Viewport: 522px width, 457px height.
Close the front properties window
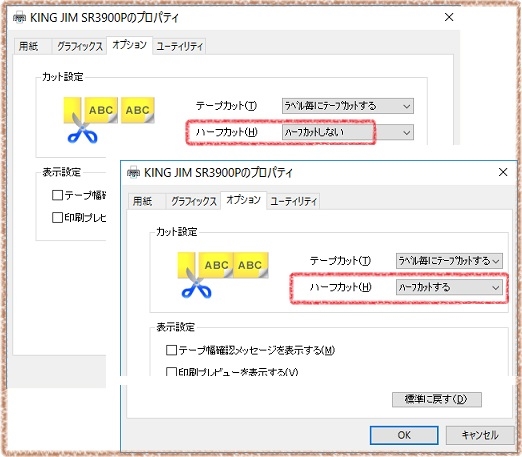pyautogui.click(x=503, y=172)
